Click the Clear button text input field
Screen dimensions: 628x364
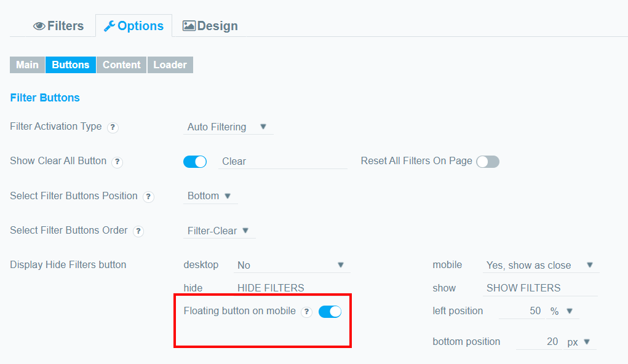(x=283, y=161)
